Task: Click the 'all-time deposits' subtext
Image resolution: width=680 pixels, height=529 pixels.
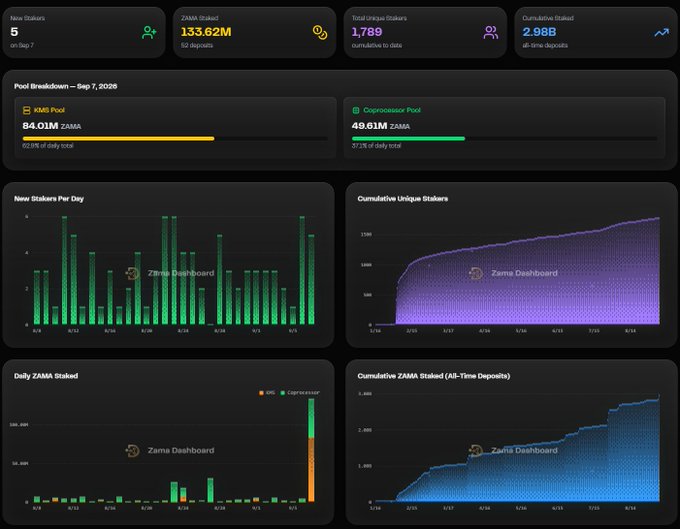Action: (x=545, y=45)
